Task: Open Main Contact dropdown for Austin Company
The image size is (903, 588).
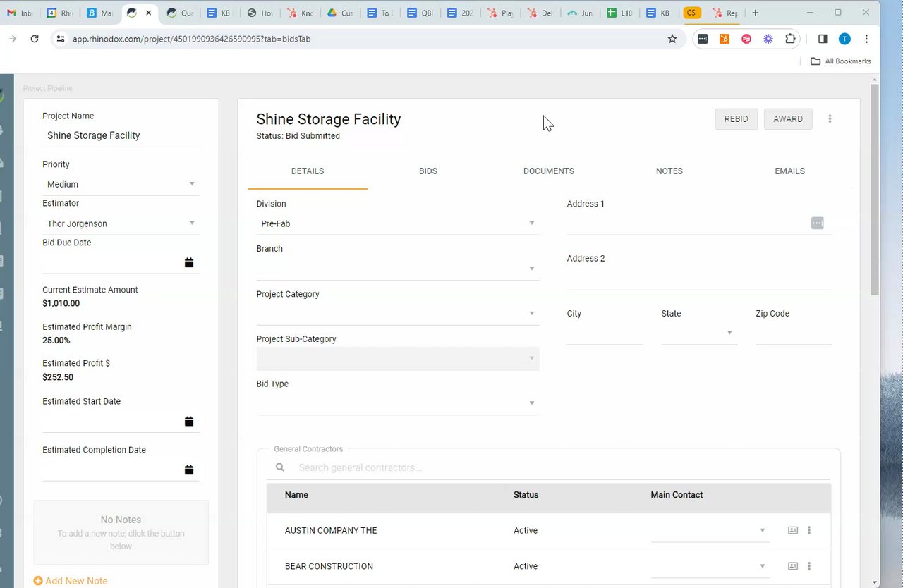Action: [762, 530]
